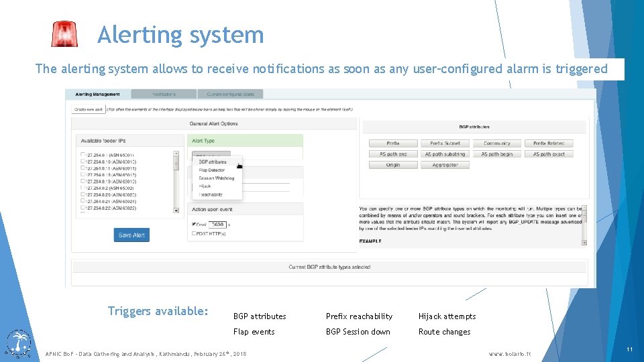This screenshot has height=362, width=644.
Task: Click the Prefix Subnet attribute button
Action: pyautogui.click(x=445, y=143)
